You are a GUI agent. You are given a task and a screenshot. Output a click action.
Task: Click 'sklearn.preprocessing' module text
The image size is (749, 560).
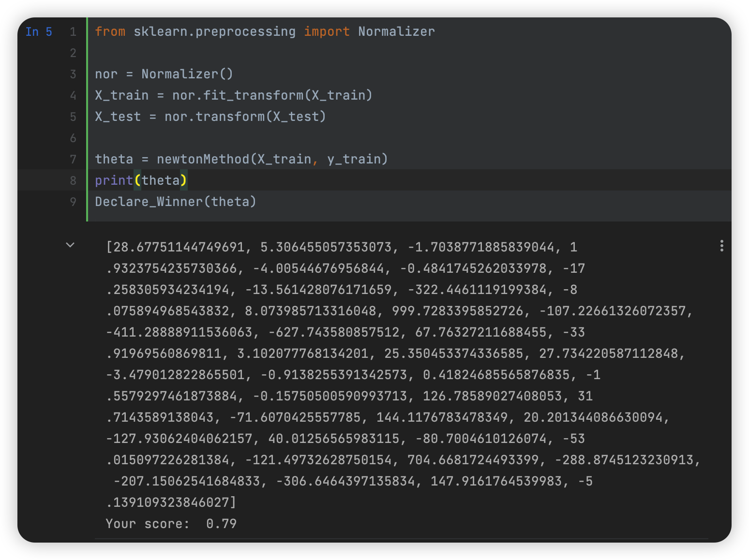pyautogui.click(x=214, y=32)
